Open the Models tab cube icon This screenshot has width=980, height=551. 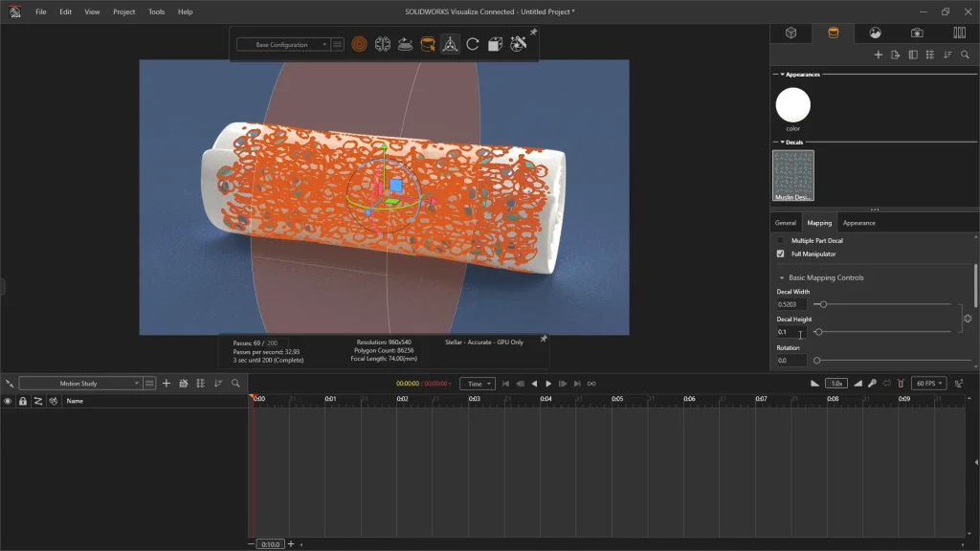click(x=791, y=33)
